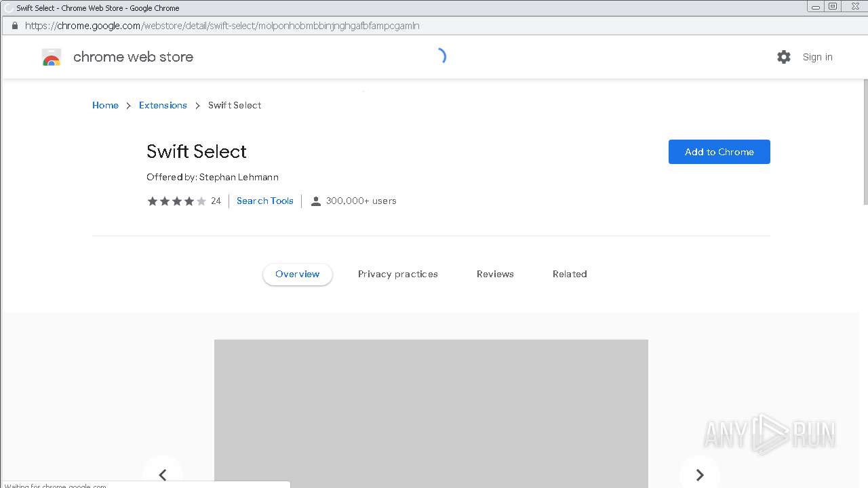Switch to Privacy practices tab
This screenshot has height=488, width=868.
point(398,274)
